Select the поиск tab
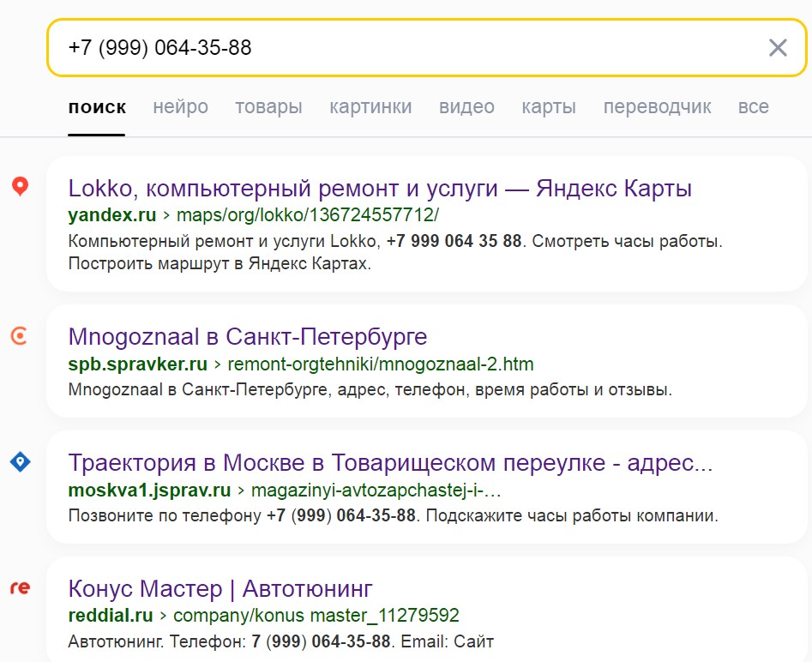This screenshot has width=812, height=662. (97, 106)
